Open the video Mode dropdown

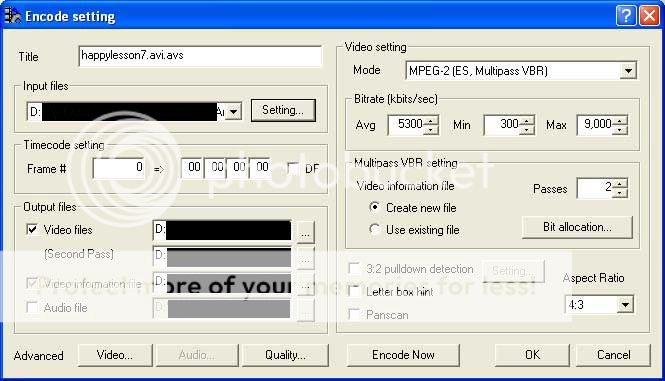628,70
